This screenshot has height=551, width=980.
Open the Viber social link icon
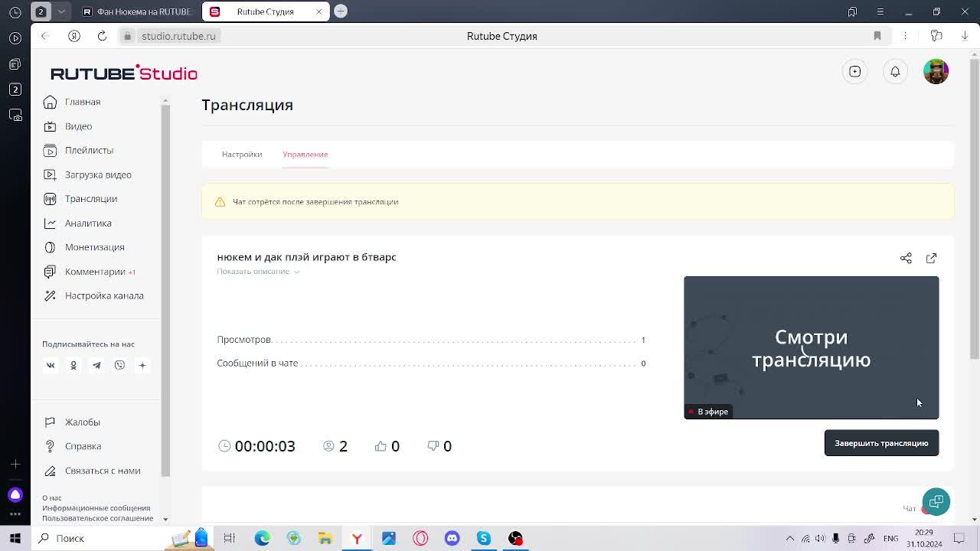pyautogui.click(x=119, y=365)
